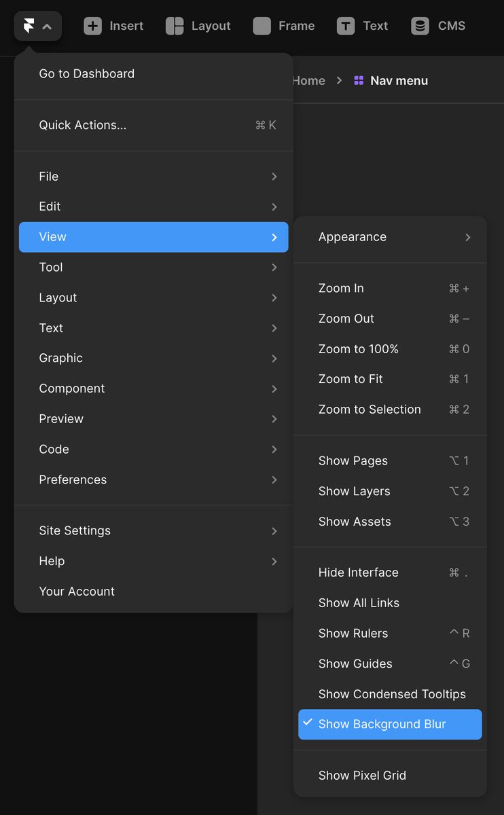Select Your Account
The image size is (504, 815).
pos(154,592)
